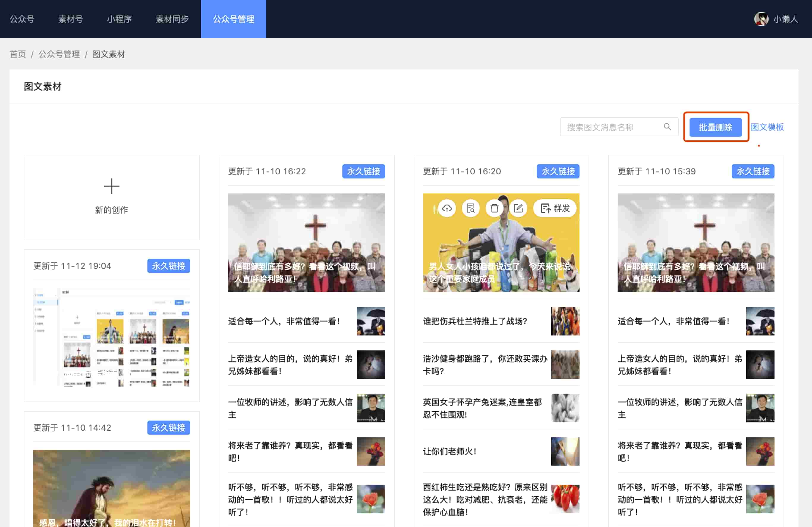The image size is (812, 527).
Task: Click pastor portrait thumbnail in 16:22 card
Action: pyautogui.click(x=371, y=408)
